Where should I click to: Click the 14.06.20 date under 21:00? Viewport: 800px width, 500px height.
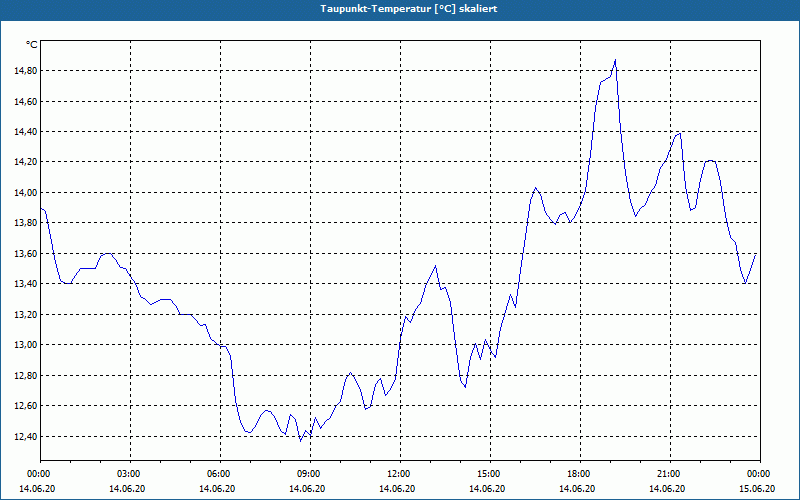click(x=667, y=489)
